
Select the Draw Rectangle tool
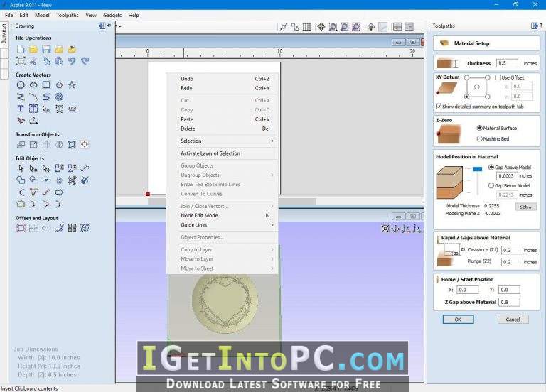click(x=46, y=85)
